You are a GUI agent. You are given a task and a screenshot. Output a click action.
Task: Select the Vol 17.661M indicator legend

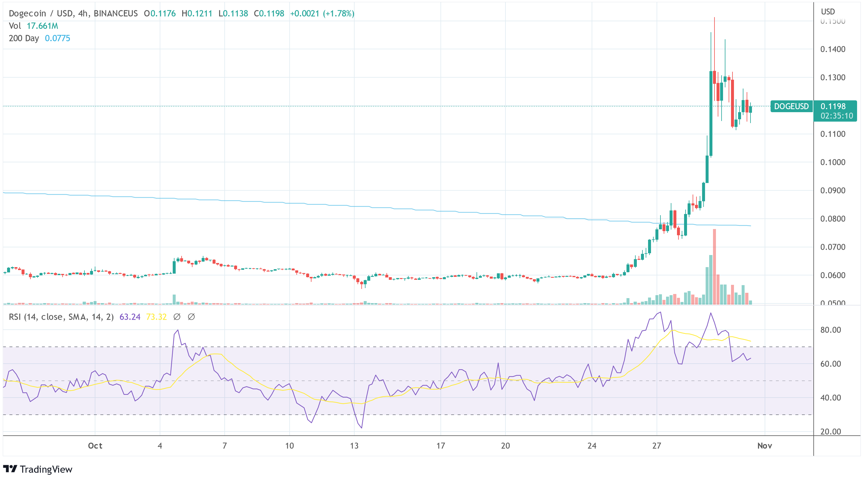[33, 26]
